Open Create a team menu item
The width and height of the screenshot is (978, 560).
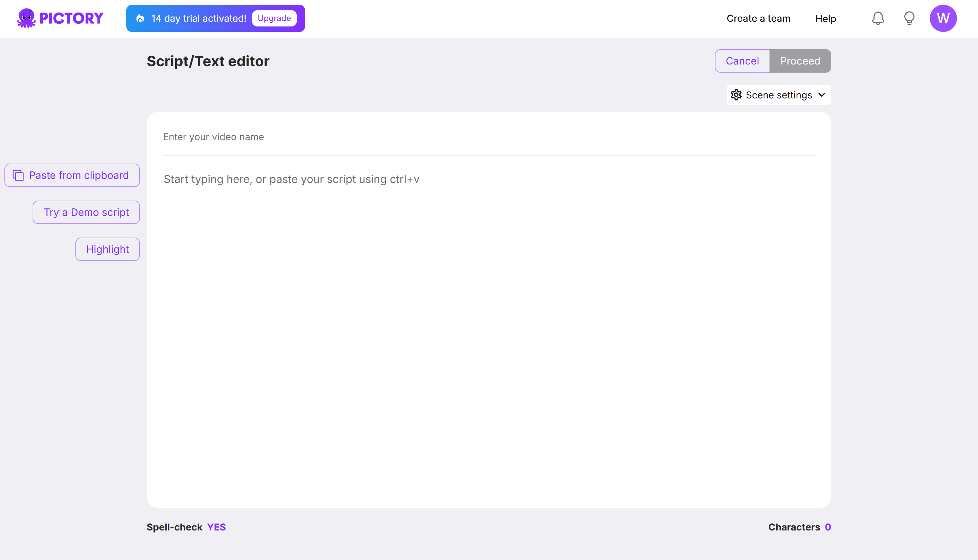click(758, 18)
